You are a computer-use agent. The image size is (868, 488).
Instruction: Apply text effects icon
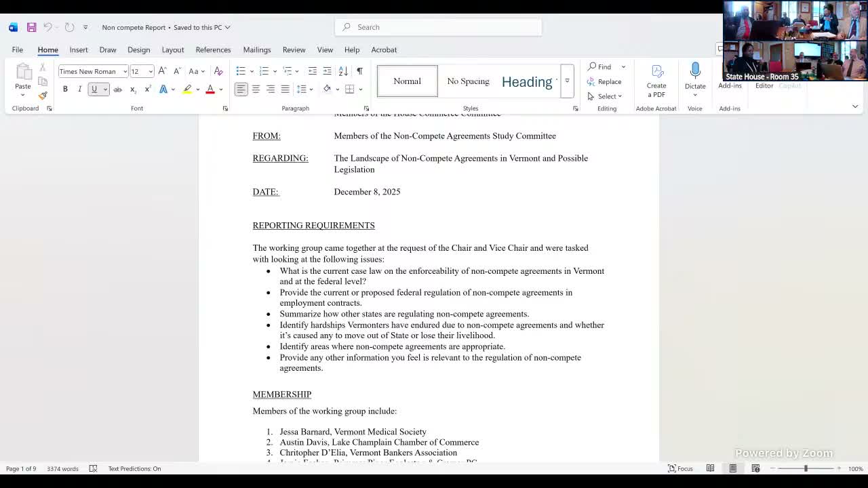point(163,89)
